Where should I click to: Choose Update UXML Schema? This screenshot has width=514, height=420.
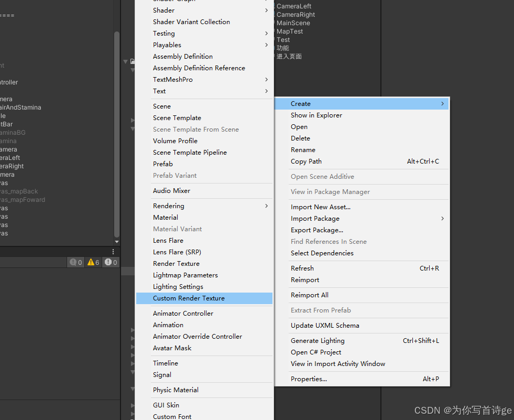click(362, 326)
